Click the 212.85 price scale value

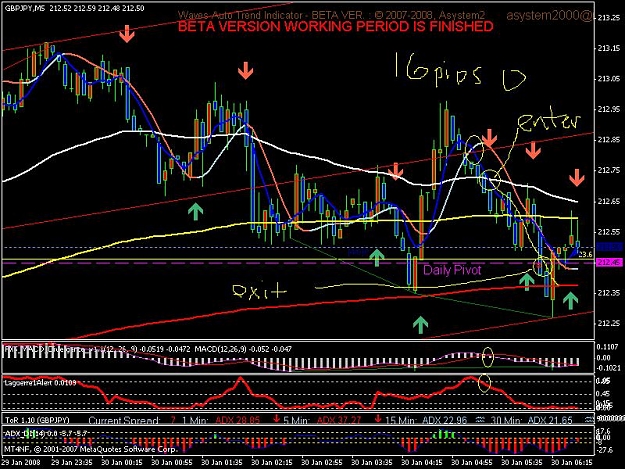pyautogui.click(x=609, y=140)
